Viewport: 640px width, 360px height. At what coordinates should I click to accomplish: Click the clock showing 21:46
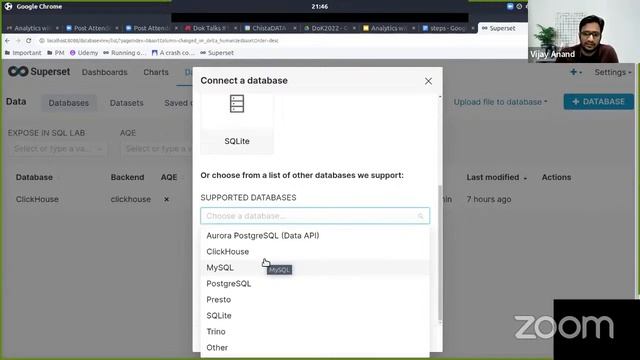[x=320, y=7]
